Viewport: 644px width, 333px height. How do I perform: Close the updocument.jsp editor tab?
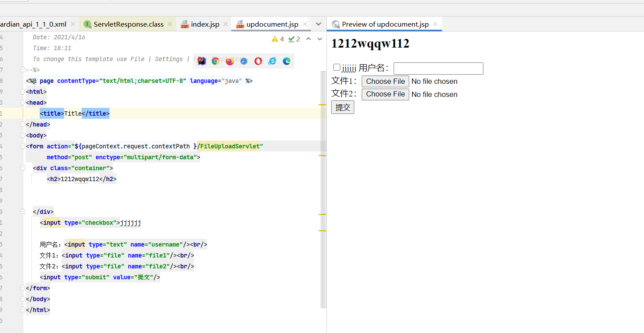tap(305, 24)
